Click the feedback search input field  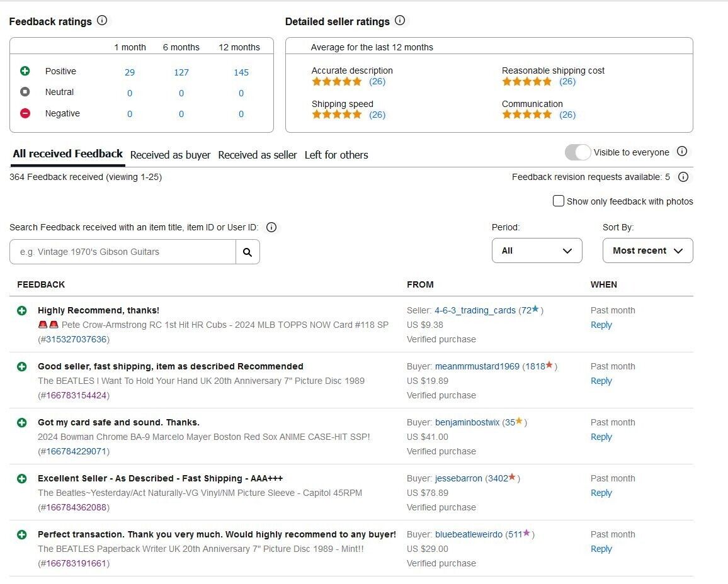123,252
